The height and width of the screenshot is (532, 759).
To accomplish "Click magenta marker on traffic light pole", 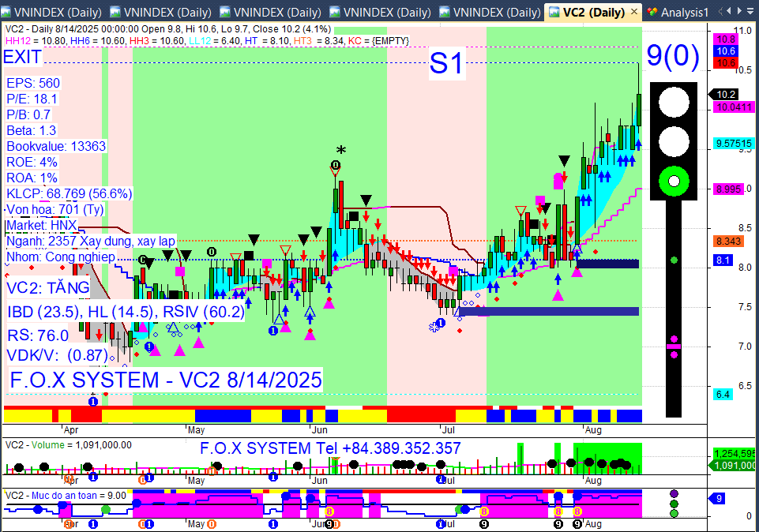I will [x=674, y=347].
